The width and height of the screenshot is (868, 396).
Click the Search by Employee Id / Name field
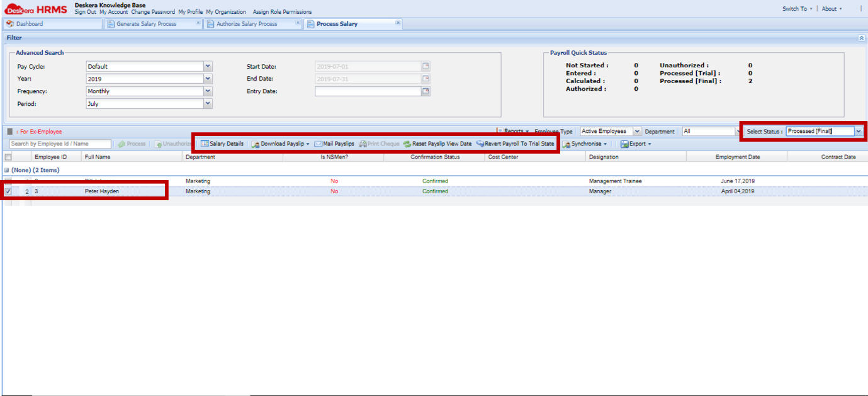pos(60,144)
